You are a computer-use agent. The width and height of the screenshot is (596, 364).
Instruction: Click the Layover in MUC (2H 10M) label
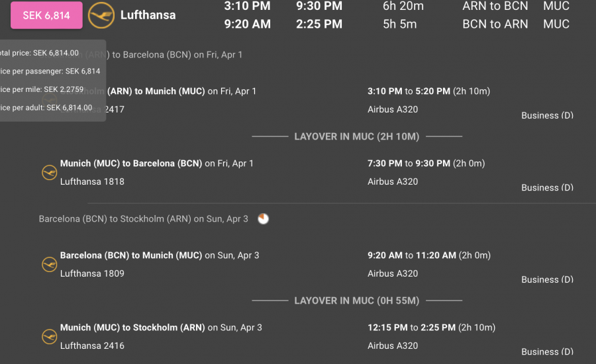tap(357, 136)
